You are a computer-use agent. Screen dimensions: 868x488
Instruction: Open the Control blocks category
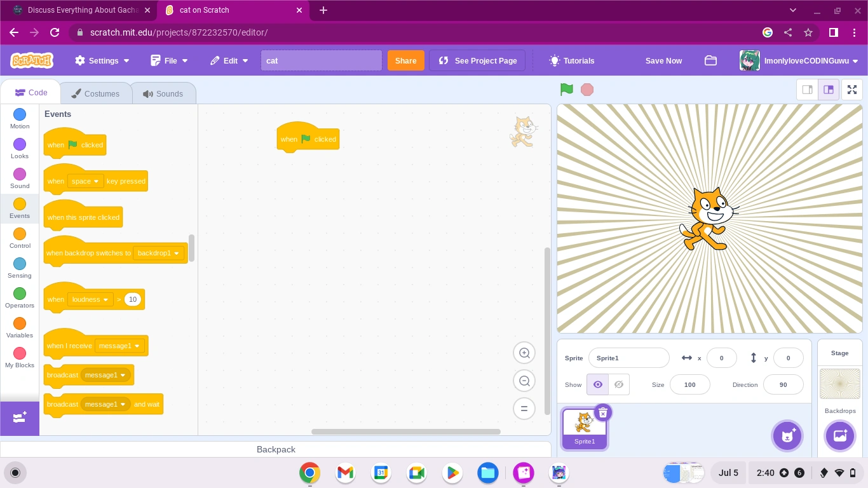point(19,235)
